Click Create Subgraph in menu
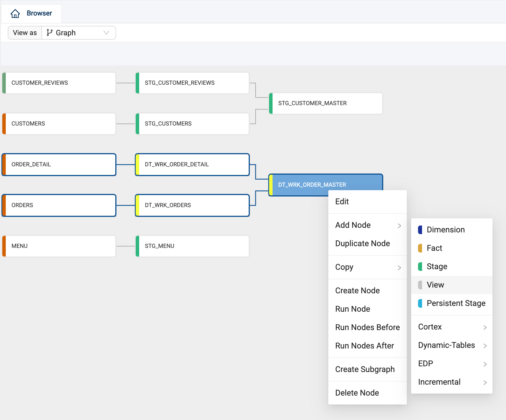Viewport: 506px width, 420px height. tap(365, 369)
